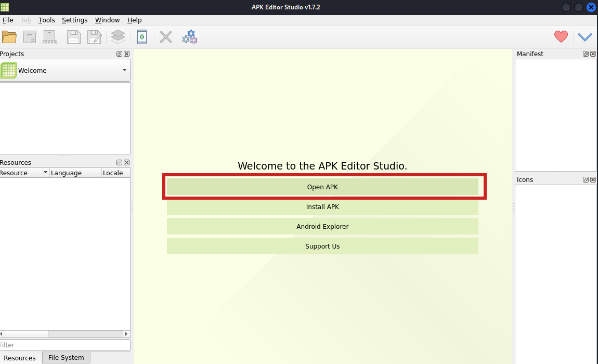The width and height of the screenshot is (598, 364).
Task: Click the Locale column header
Action: click(x=116, y=173)
